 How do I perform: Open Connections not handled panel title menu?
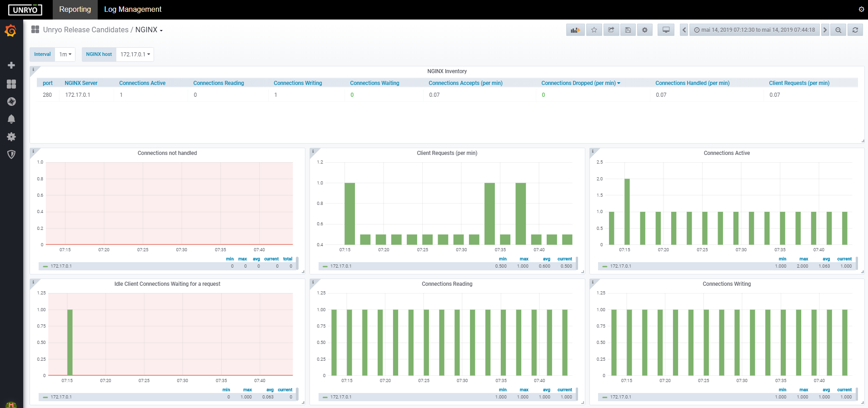tap(167, 153)
